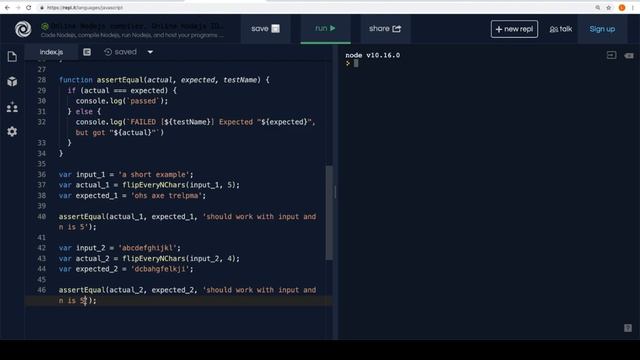
Task: Open the Multiplayer sidebar icon
Action: pyautogui.click(x=12, y=107)
